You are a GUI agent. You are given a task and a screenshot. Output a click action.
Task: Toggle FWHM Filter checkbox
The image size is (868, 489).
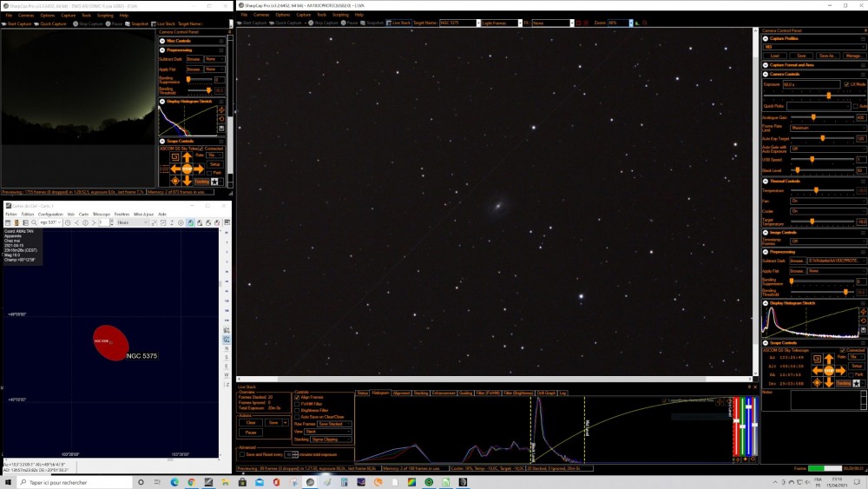(x=297, y=404)
